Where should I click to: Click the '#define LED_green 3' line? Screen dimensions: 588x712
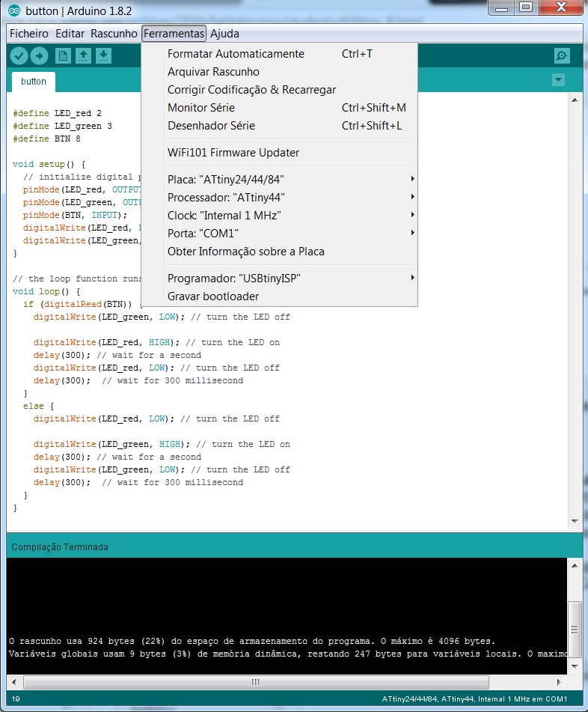(x=63, y=127)
